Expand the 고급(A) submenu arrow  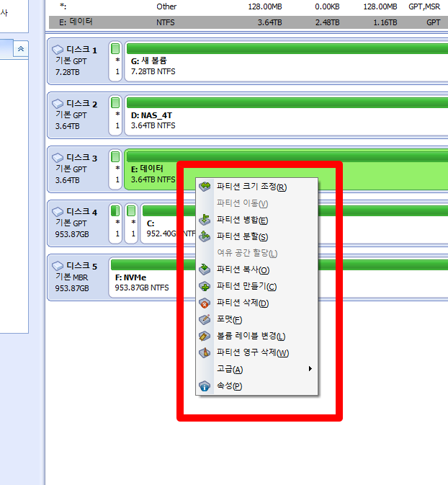pyautogui.click(x=310, y=369)
